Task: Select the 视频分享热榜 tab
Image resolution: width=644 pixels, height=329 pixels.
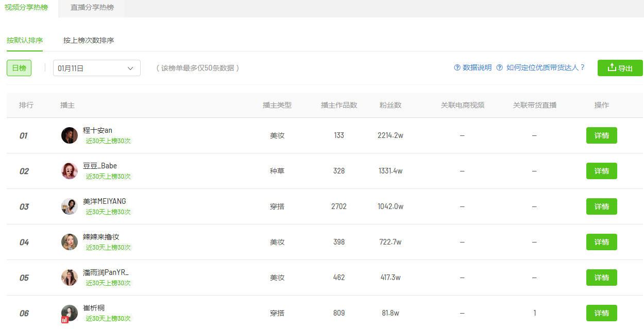Action: pyautogui.click(x=26, y=8)
